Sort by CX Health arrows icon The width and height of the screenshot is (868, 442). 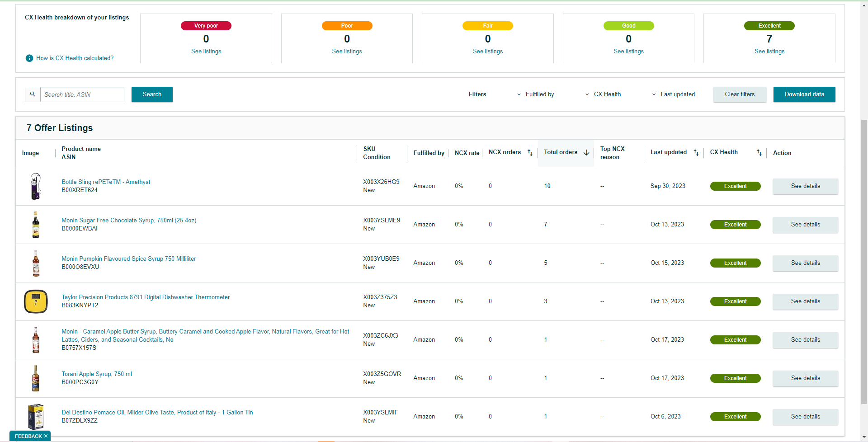759,153
